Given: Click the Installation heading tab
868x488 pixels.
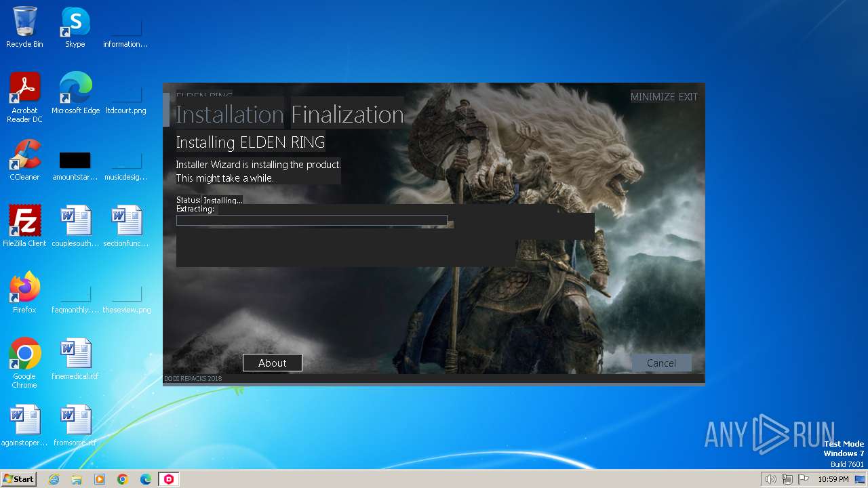Looking at the screenshot, I should (230, 115).
